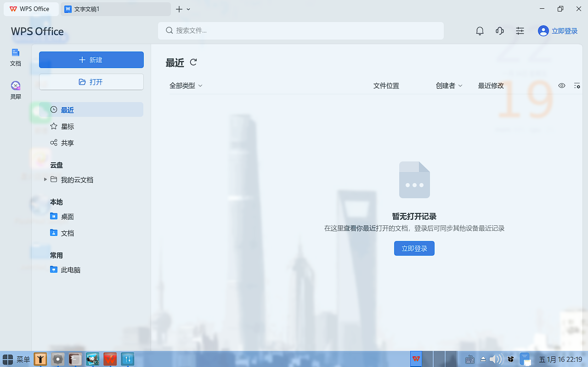Click the blue 新建 button
This screenshot has height=367, width=588.
(x=91, y=60)
